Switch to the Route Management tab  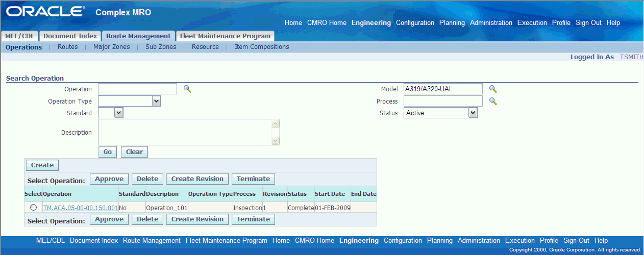tap(138, 36)
